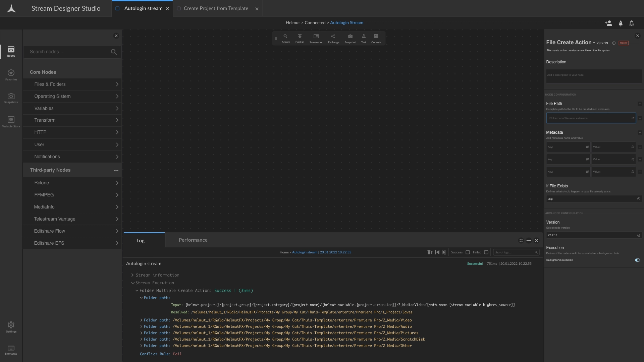The image size is (644, 362).
Task: Click Home in the log breadcrumb
Action: pos(284,252)
